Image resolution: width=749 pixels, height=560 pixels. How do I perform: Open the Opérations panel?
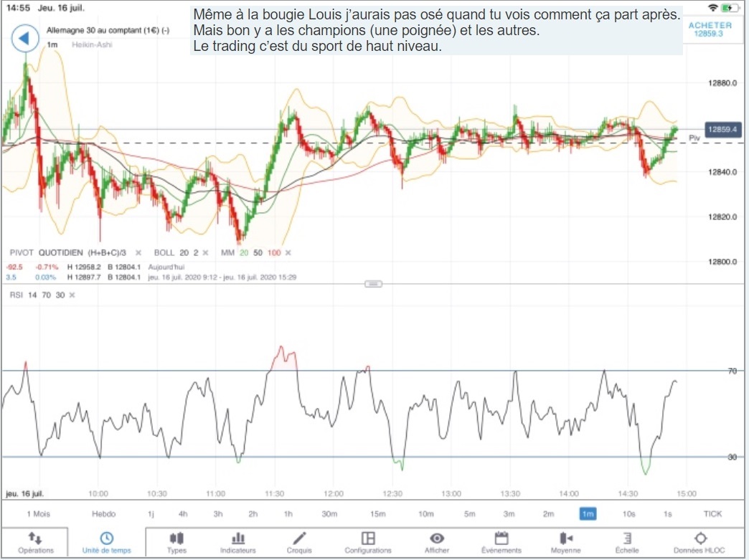point(35,542)
